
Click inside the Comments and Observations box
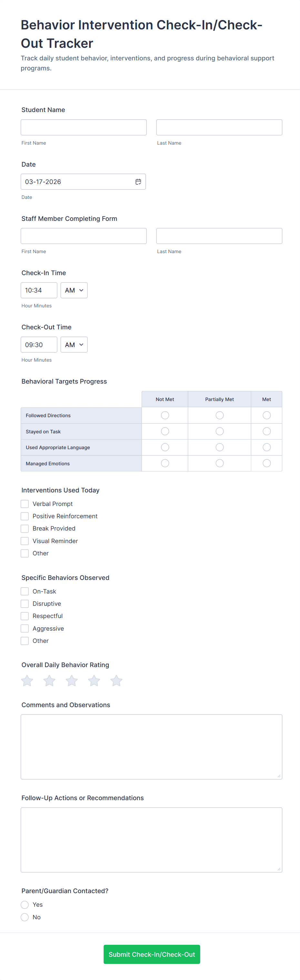(x=151, y=747)
